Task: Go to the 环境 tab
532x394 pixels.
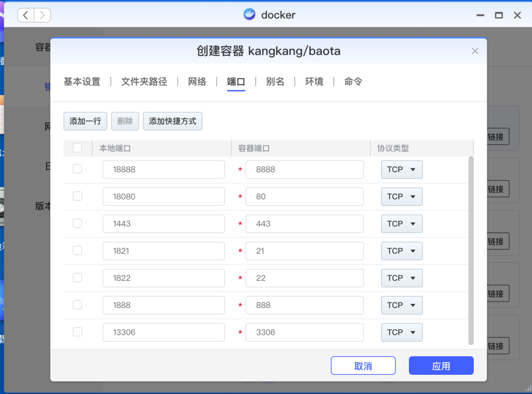Action: tap(314, 82)
